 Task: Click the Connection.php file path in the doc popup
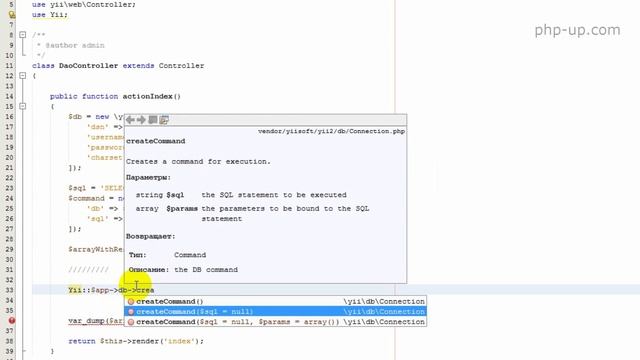pos(331,131)
